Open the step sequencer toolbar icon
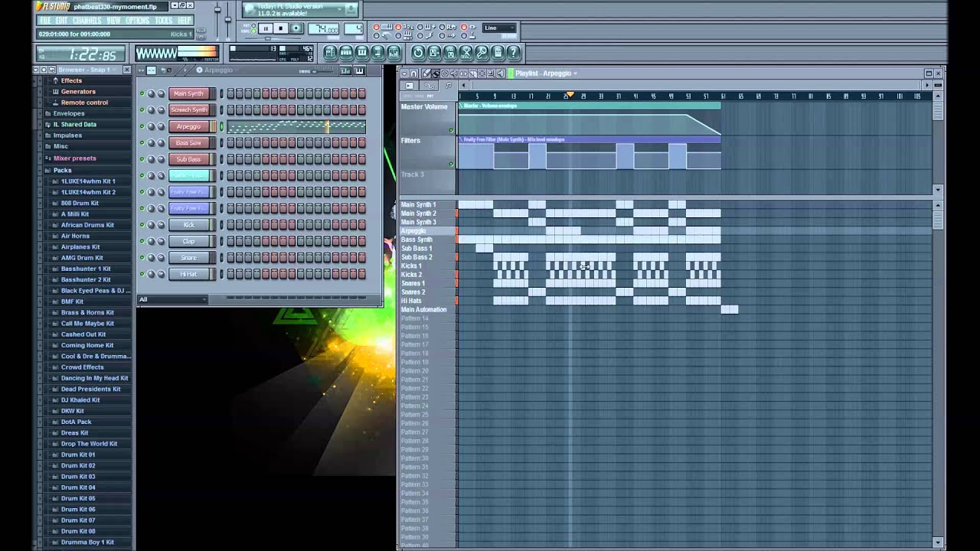980x551 pixels. coord(346,53)
